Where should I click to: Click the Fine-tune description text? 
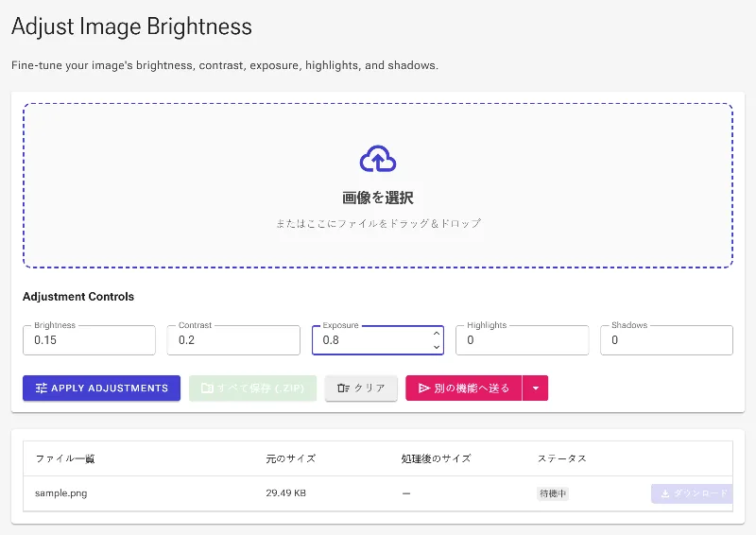(x=225, y=65)
